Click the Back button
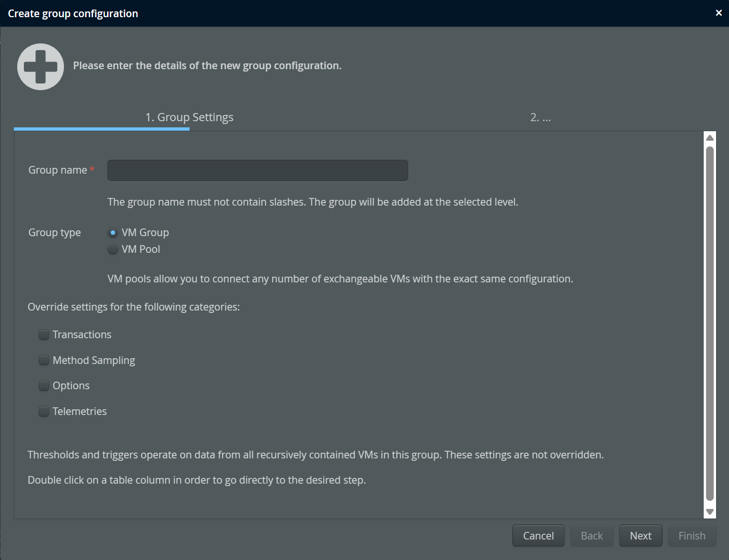This screenshot has height=560, width=729. click(592, 536)
